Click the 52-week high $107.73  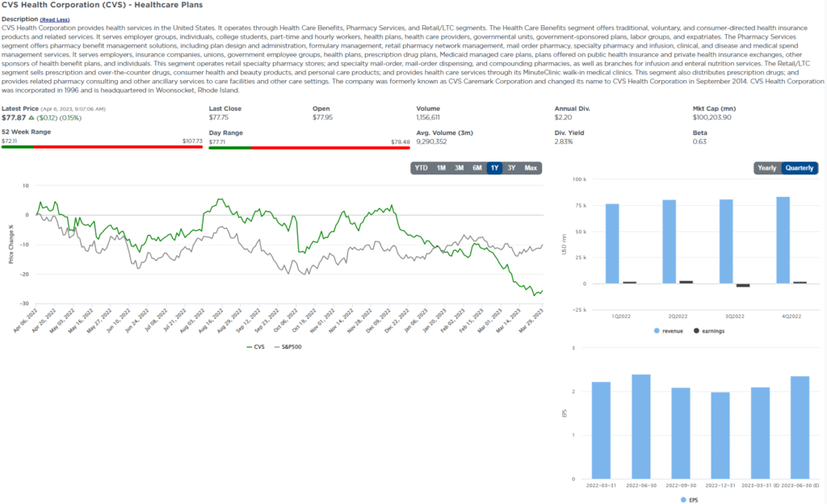[192, 141]
